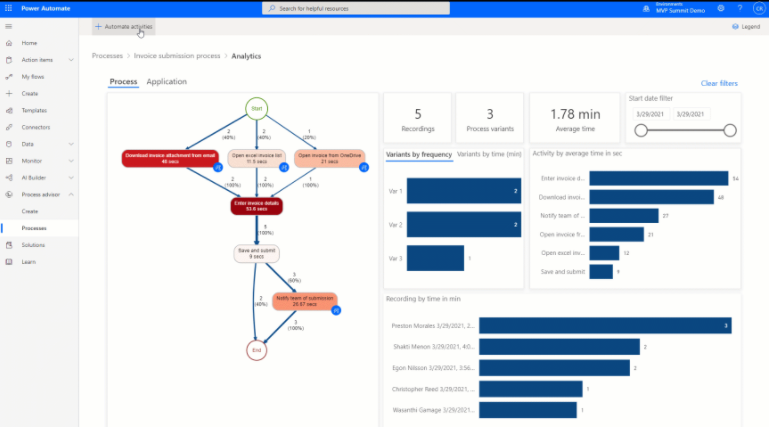
Task: Click the Action items clipboard icon
Action: [9, 60]
